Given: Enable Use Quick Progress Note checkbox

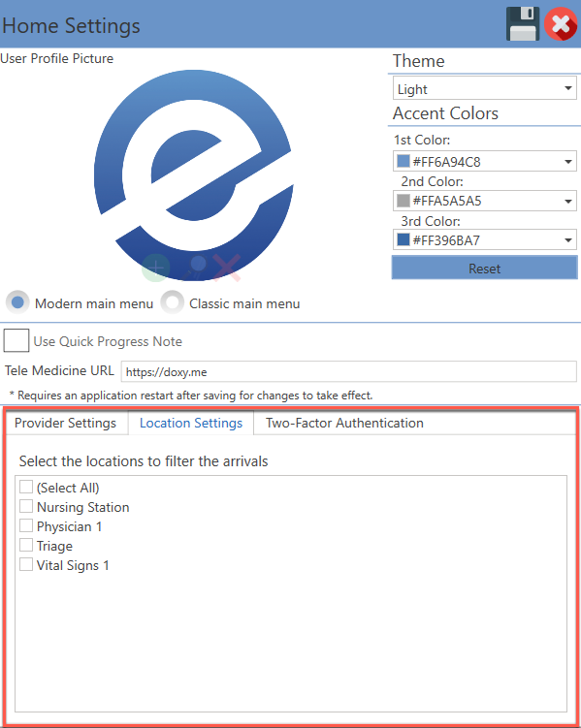Looking at the screenshot, I should (16, 340).
